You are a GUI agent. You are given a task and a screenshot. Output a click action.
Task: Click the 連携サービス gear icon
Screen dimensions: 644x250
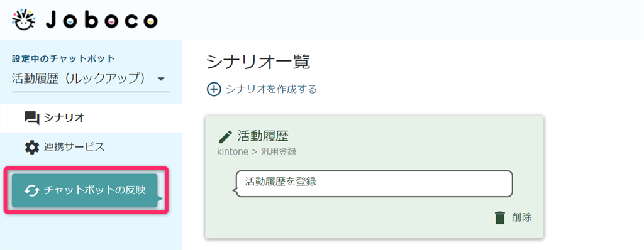(x=32, y=147)
